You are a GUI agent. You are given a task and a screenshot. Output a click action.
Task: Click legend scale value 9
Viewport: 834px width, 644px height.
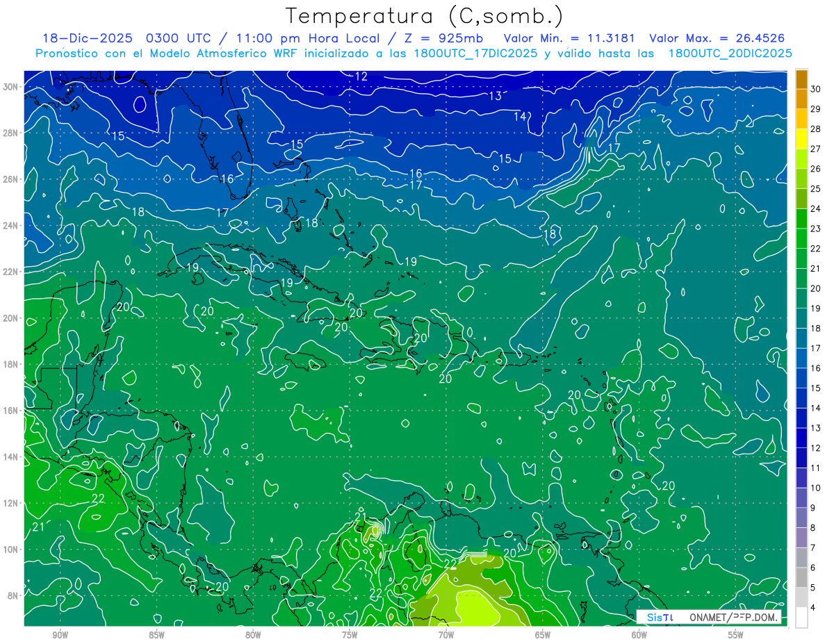(x=812, y=508)
